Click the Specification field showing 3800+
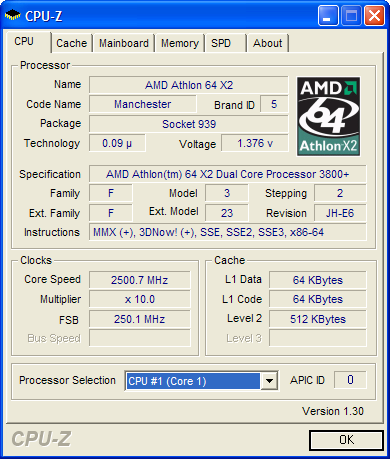This screenshot has height=459, width=390. pos(228,174)
